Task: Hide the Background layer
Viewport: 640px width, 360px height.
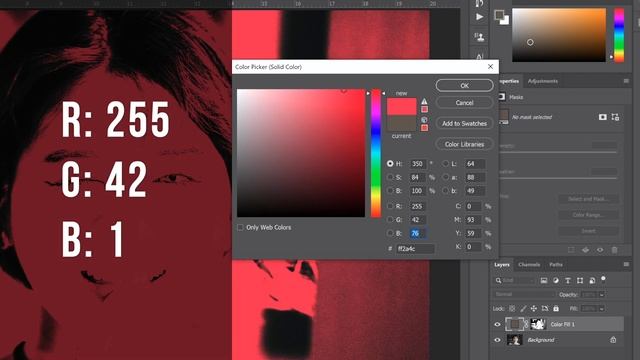Action: tap(497, 340)
